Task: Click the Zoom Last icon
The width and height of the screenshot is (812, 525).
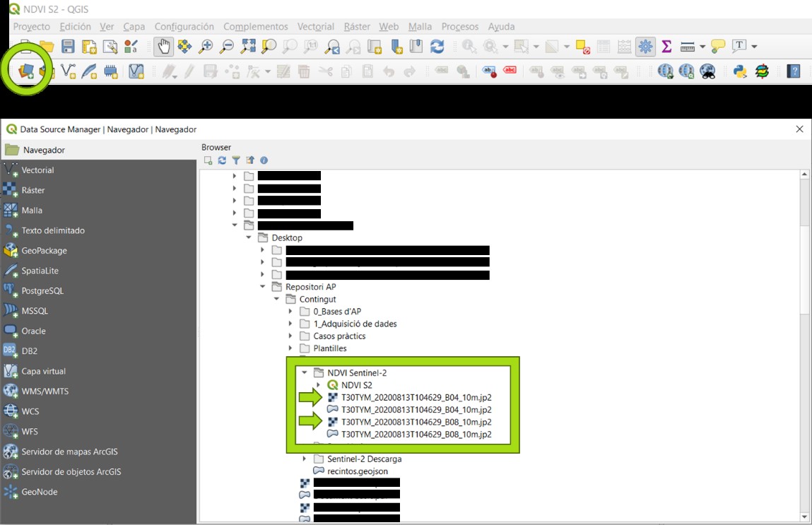Action: coord(332,47)
